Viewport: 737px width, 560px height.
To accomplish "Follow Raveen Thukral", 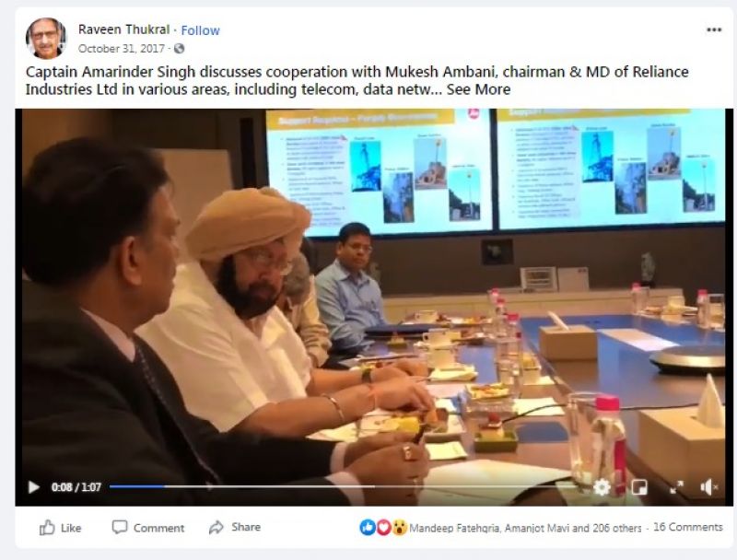I will pos(200,30).
